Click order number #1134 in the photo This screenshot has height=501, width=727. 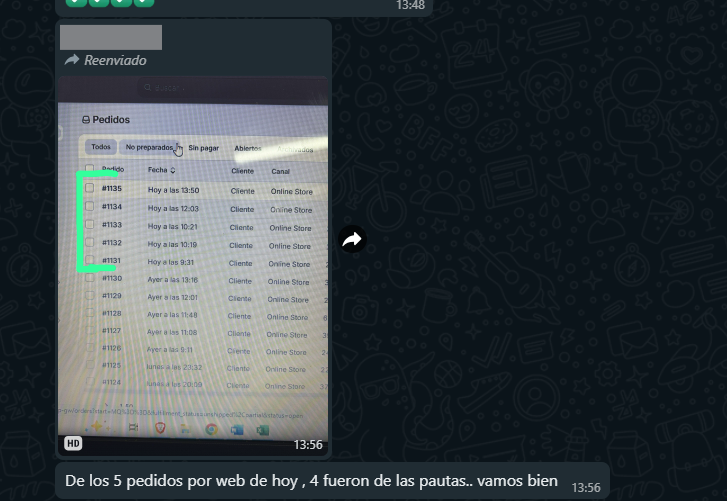[112, 206]
